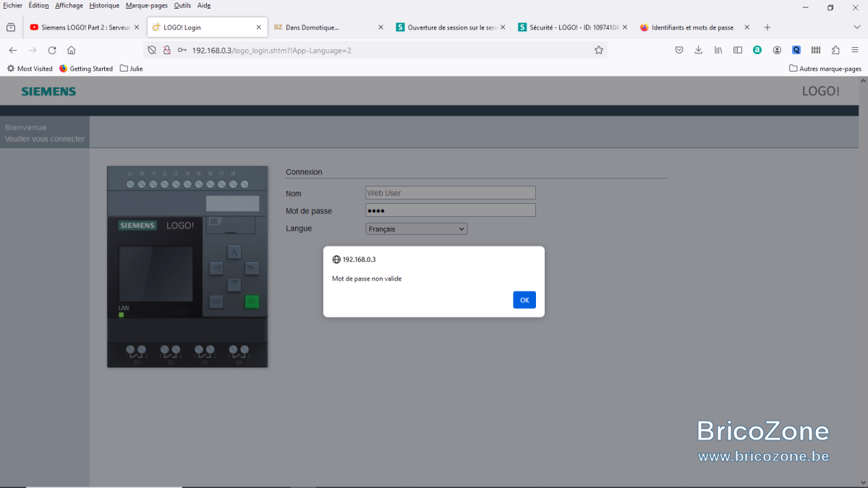
Task: Click OK in the invalid password dialog
Action: 524,300
